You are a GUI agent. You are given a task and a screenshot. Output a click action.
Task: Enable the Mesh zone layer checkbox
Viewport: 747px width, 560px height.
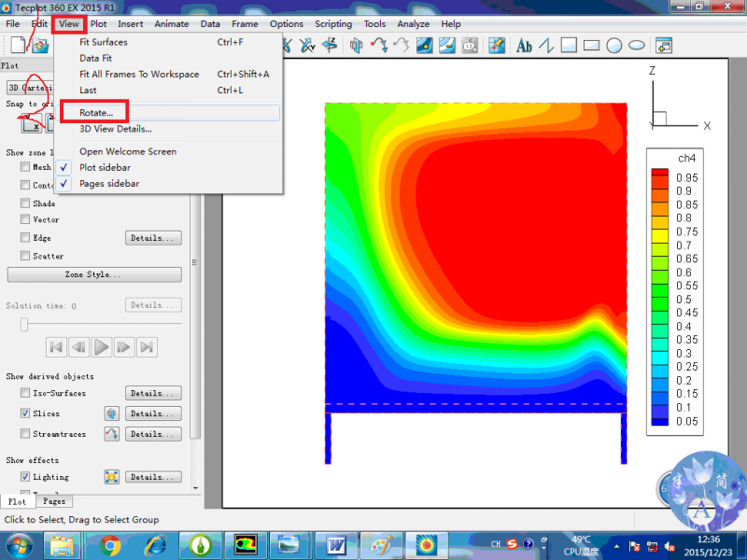click(25, 167)
